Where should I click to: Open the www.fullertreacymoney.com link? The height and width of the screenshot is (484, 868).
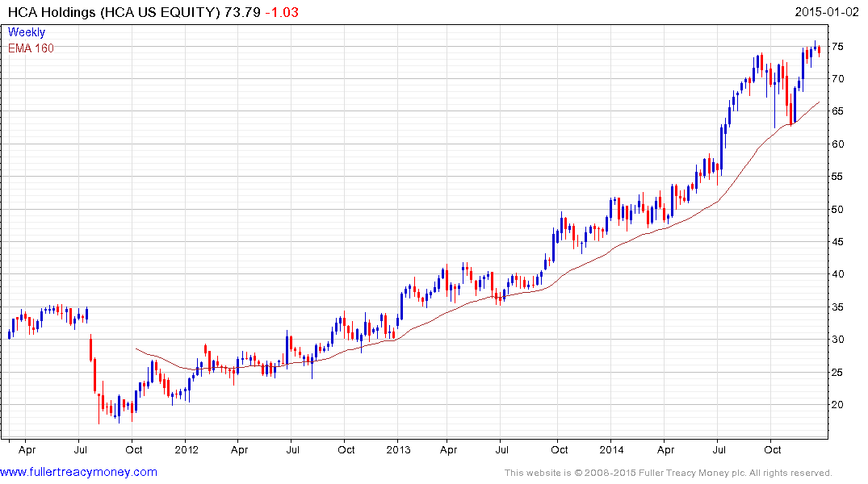tap(78, 472)
